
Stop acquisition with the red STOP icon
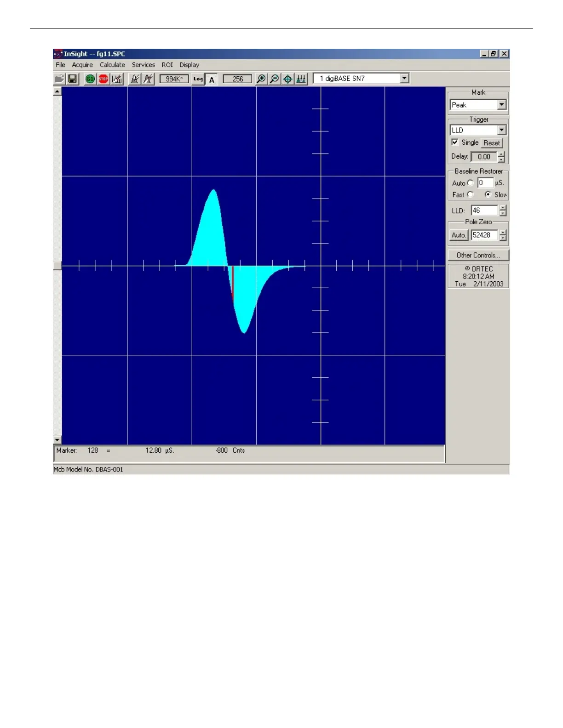click(x=103, y=79)
